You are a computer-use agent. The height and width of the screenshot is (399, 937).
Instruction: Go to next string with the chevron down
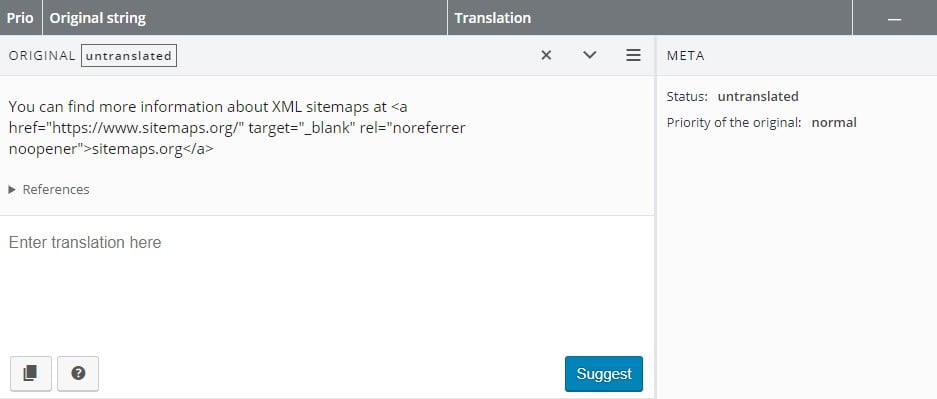click(x=589, y=56)
